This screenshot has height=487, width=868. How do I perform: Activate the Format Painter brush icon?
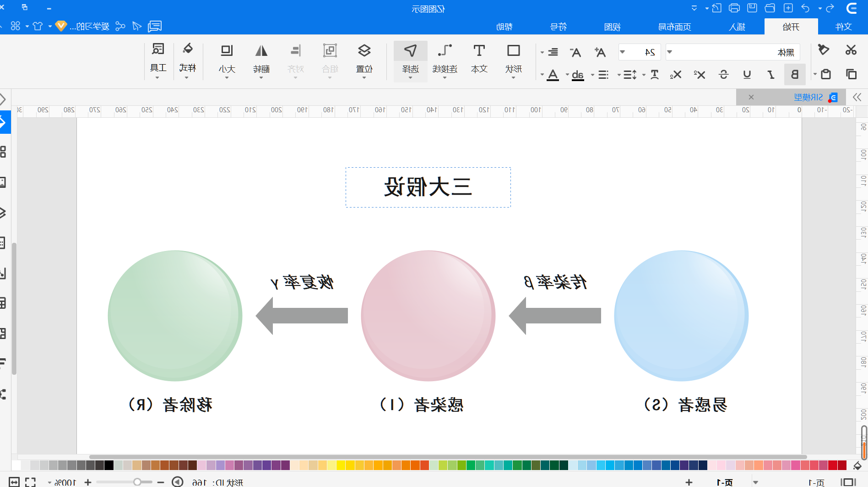tap(824, 50)
